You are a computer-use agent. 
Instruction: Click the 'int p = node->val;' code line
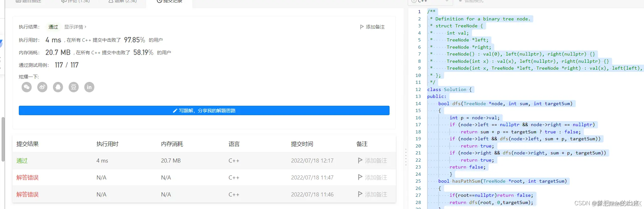point(474,118)
